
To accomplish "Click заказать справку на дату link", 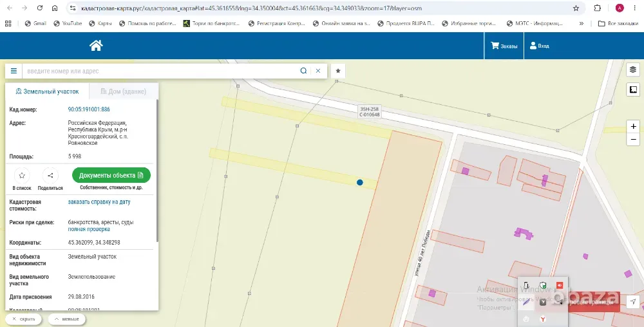I will pyautogui.click(x=99, y=202).
